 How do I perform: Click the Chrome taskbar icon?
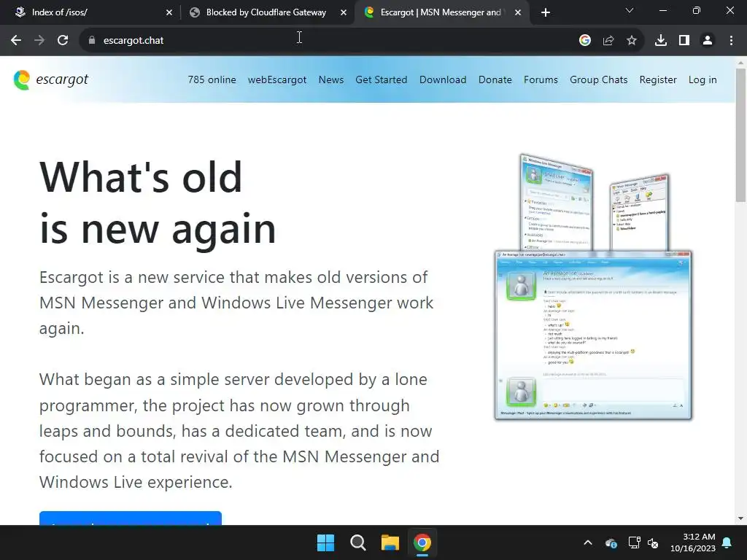422,542
